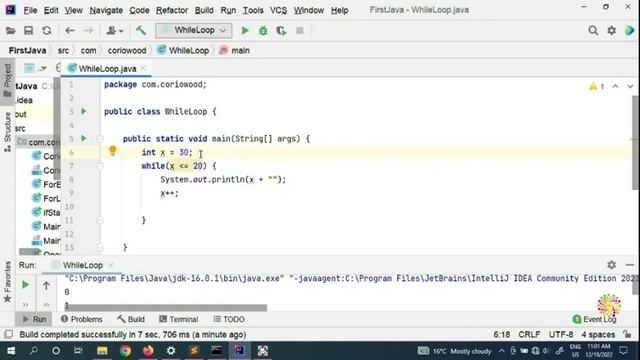
Task: Open the user account dropdown icon
Action: point(114,31)
